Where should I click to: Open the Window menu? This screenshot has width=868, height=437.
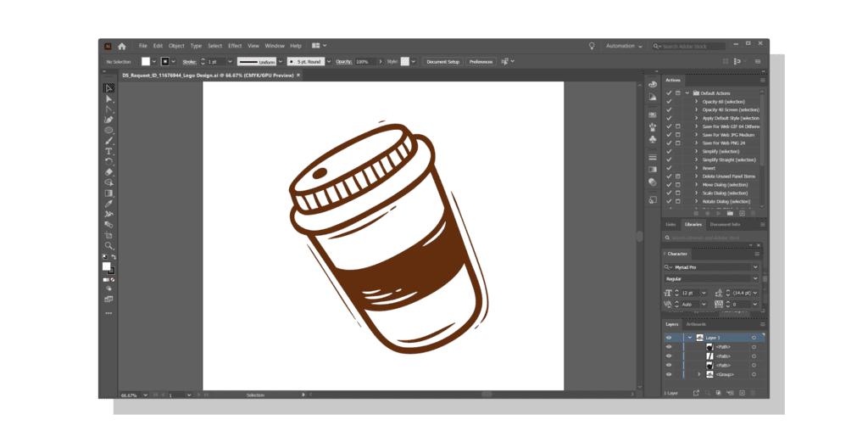[275, 46]
